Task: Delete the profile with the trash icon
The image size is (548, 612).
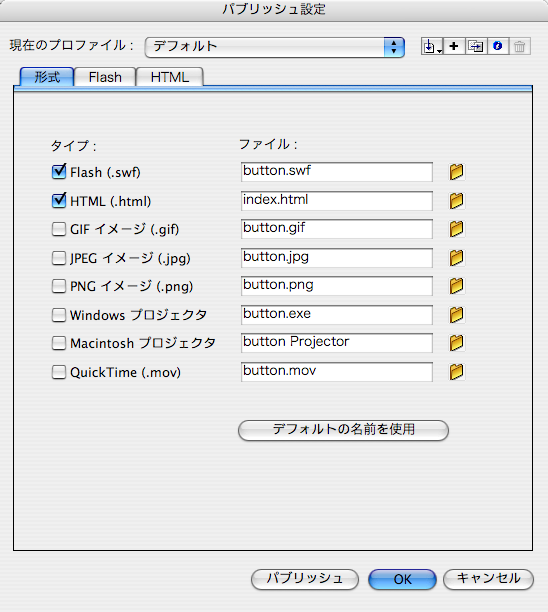Action: pyautogui.click(x=520, y=46)
